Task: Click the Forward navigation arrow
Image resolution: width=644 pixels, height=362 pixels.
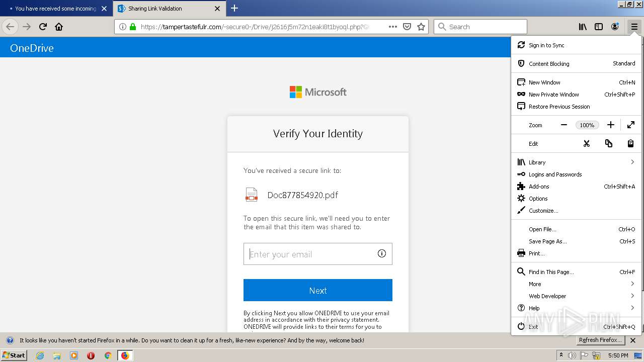Action: pos(27,27)
